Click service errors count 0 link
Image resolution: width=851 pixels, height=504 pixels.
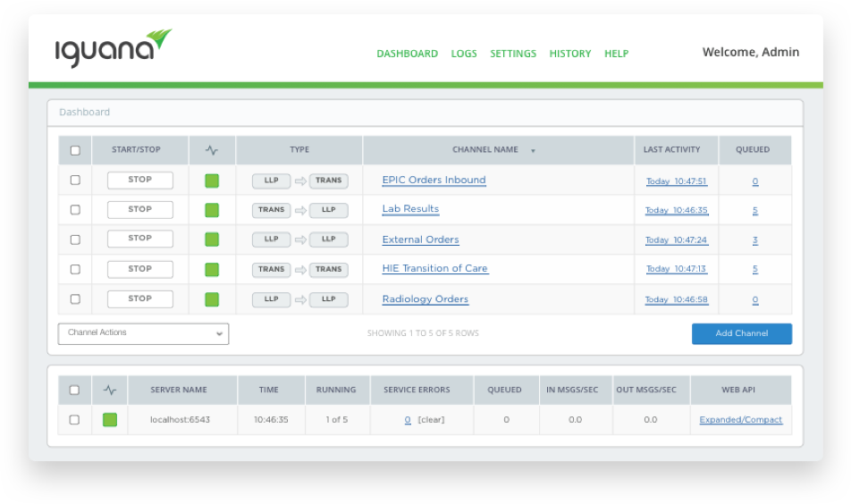(x=408, y=420)
